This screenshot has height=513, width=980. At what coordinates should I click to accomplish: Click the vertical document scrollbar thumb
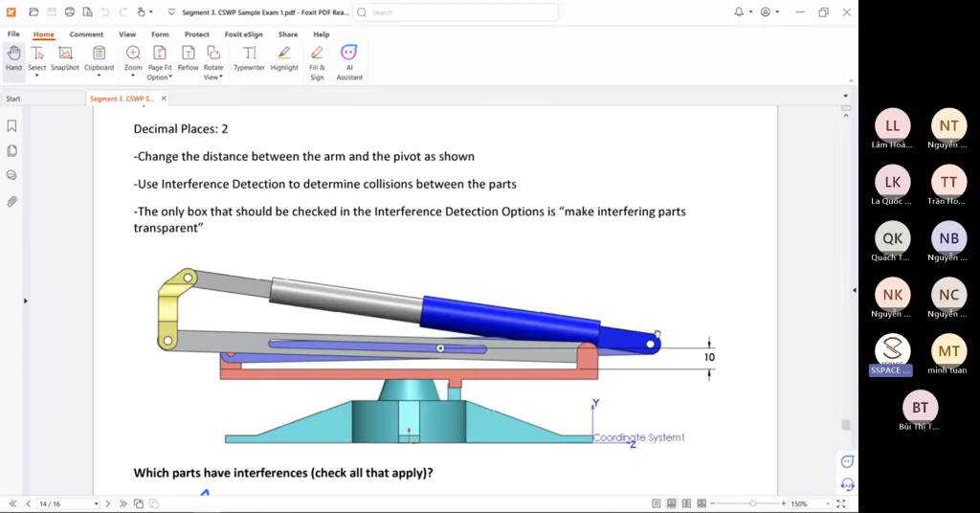(x=846, y=425)
